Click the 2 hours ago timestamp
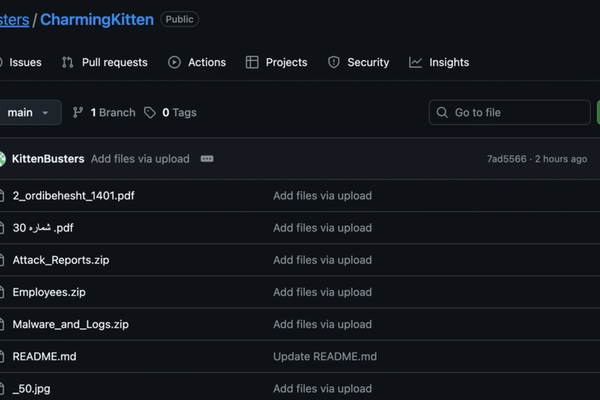 pyautogui.click(x=561, y=159)
